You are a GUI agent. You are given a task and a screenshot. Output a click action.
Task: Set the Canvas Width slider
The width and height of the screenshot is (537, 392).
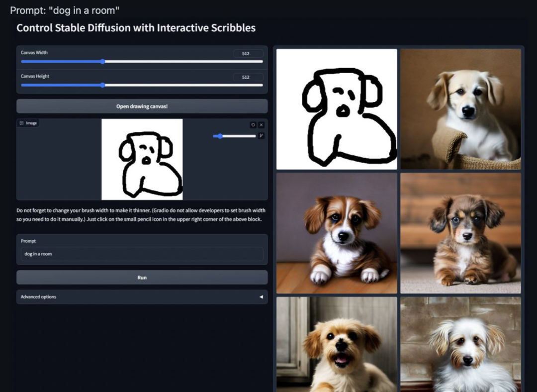tap(142, 62)
